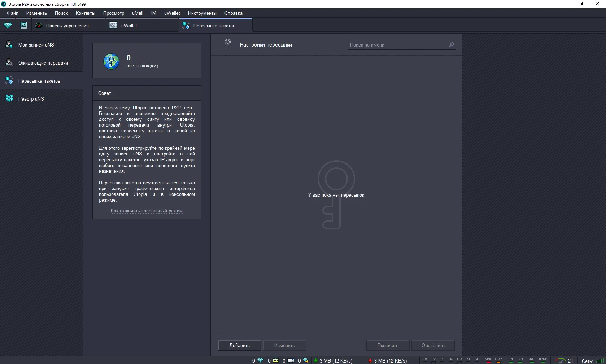Click the speedometer gauge icon in status bar
The height and width of the screenshot is (364, 606).
pyautogui.click(x=561, y=360)
